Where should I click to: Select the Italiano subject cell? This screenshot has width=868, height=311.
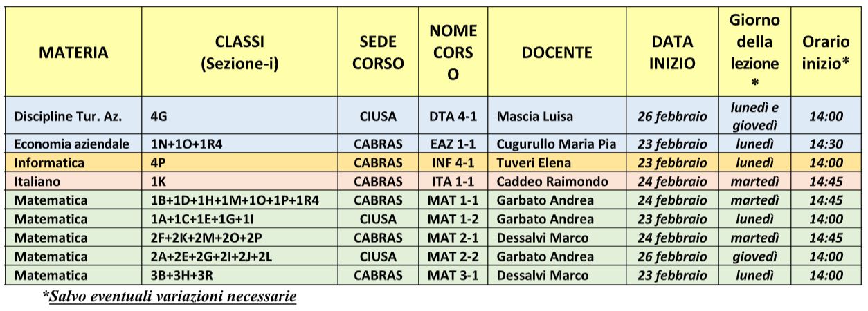pos(73,182)
